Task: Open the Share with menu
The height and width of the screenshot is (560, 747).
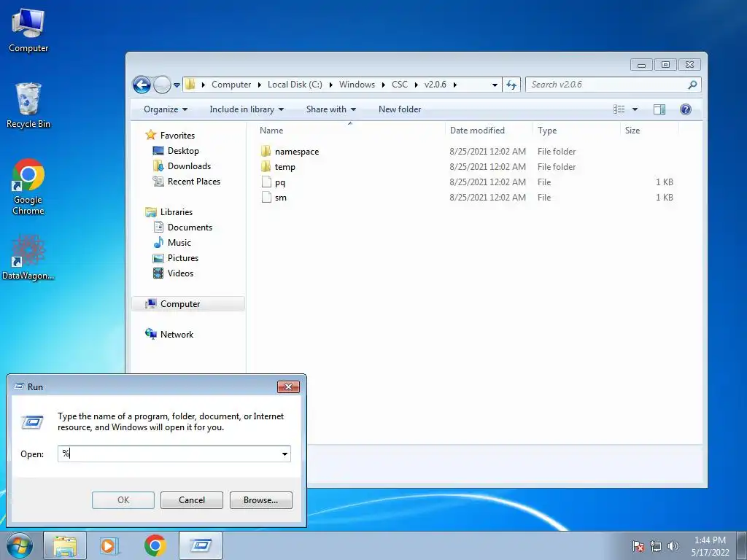Action: pos(331,109)
